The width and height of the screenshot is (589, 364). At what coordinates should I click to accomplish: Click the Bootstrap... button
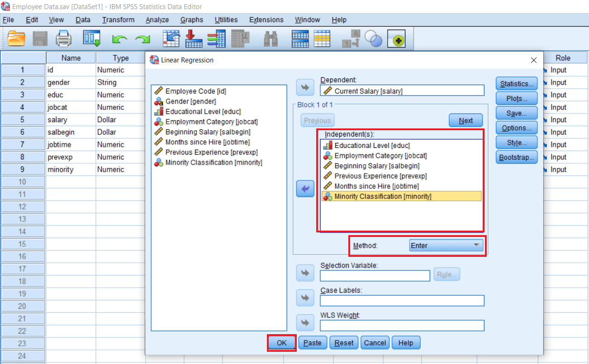pos(517,157)
